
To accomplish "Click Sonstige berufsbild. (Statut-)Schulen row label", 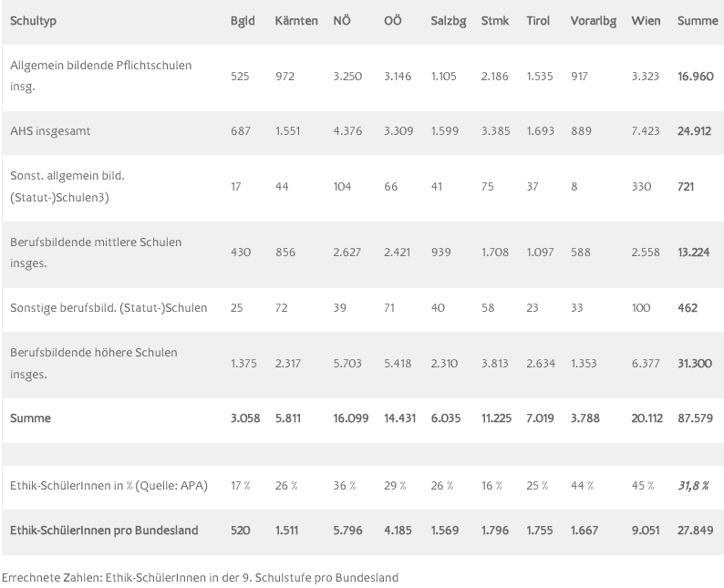I will (x=109, y=308).
